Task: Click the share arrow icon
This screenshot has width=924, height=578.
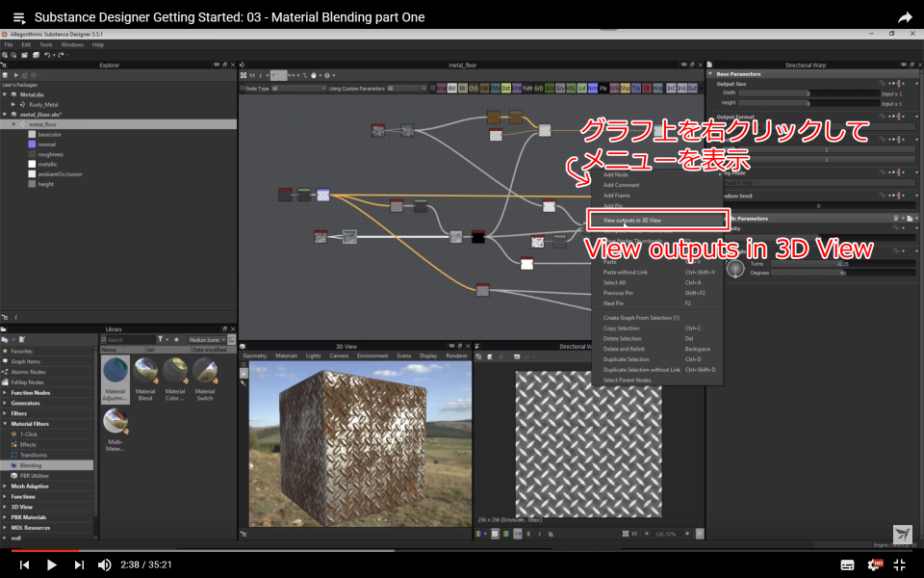Action: [905, 17]
